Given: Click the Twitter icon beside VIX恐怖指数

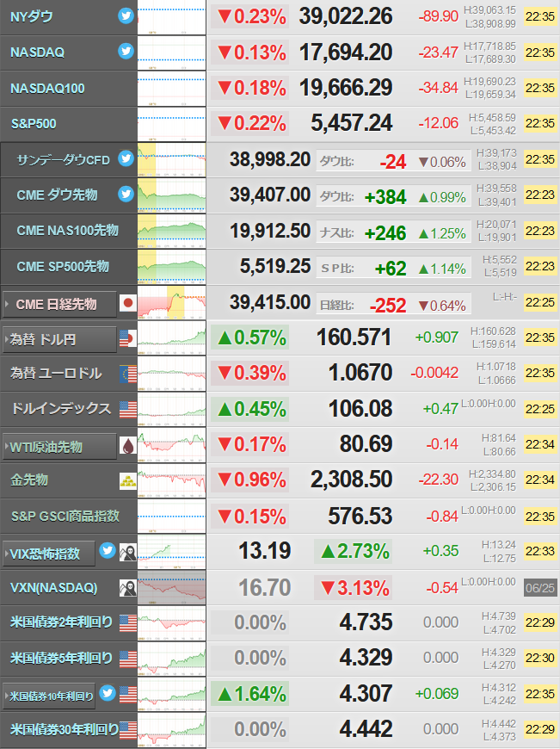Looking at the screenshot, I should [108, 551].
